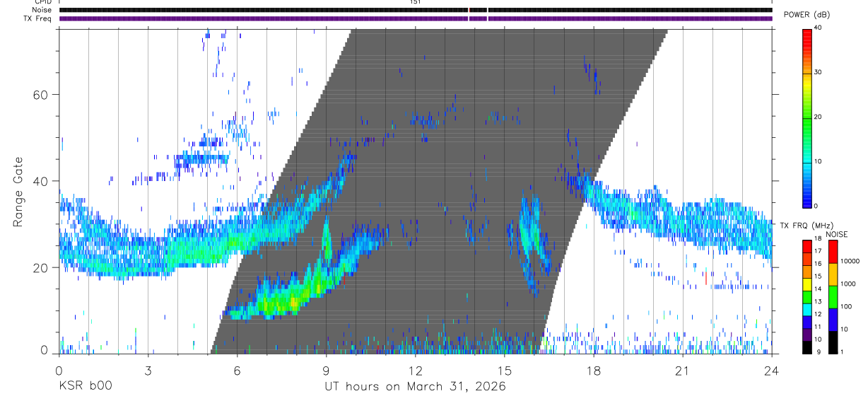Click the 'TX Freq' row label at top left

[37, 18]
